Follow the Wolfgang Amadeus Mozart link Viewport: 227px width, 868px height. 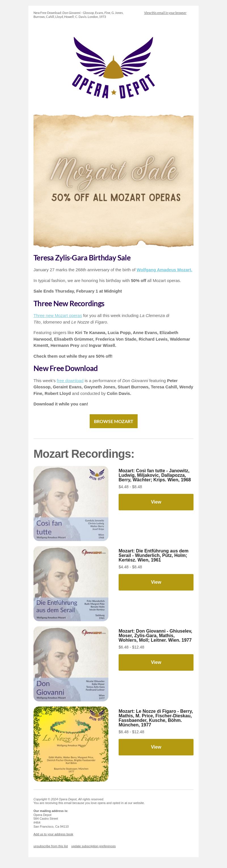(x=164, y=270)
